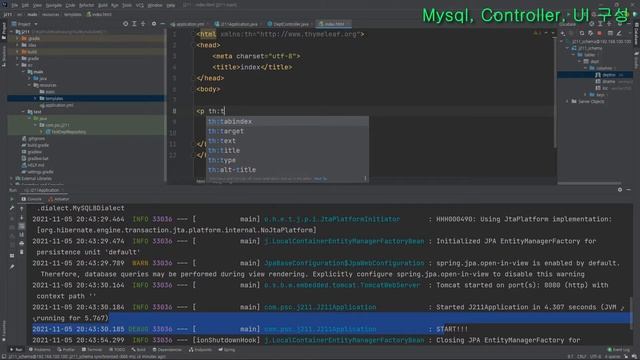Switch to application.yml editor tab

(x=188, y=24)
